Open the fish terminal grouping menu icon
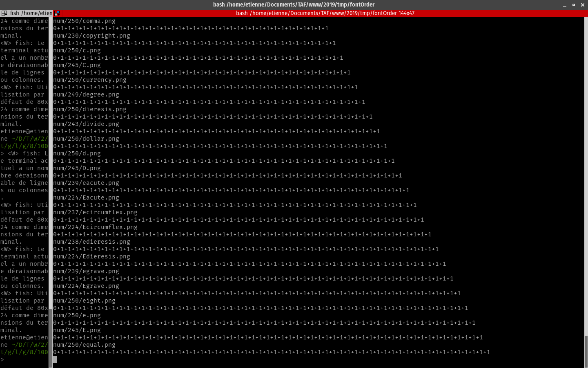588x368 pixels. [x=4, y=13]
